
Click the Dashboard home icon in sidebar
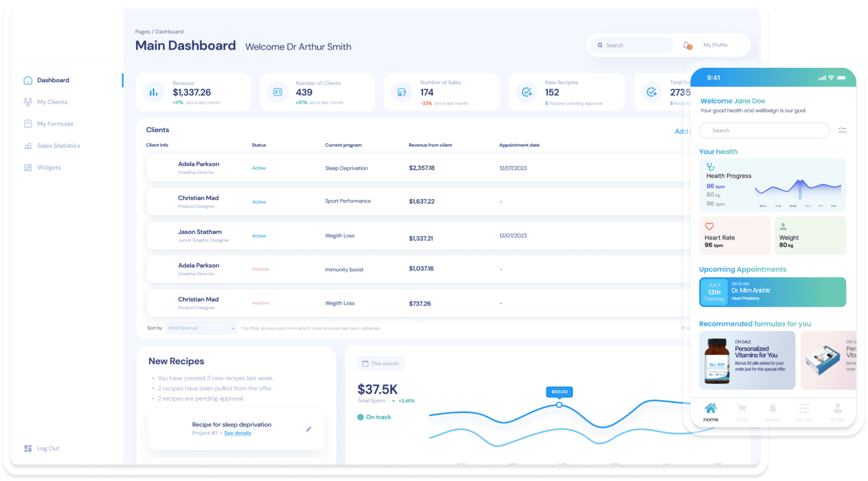(x=28, y=80)
